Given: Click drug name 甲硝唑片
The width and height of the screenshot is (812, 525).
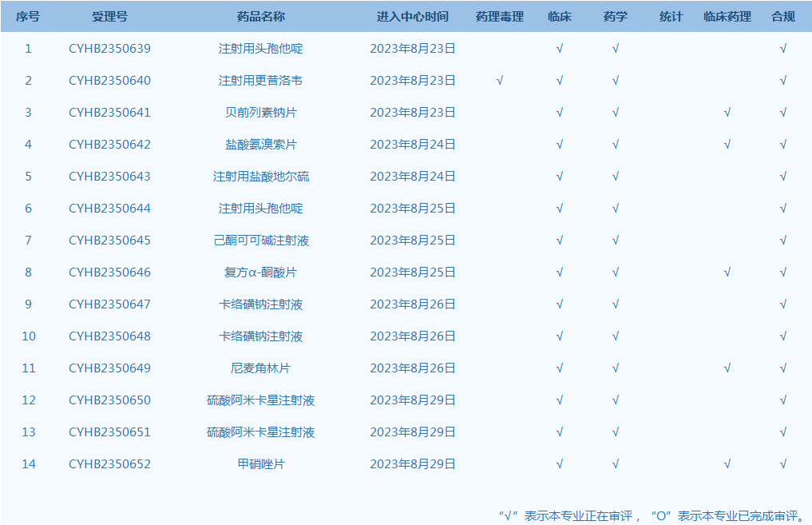Looking at the screenshot, I should (261, 463).
